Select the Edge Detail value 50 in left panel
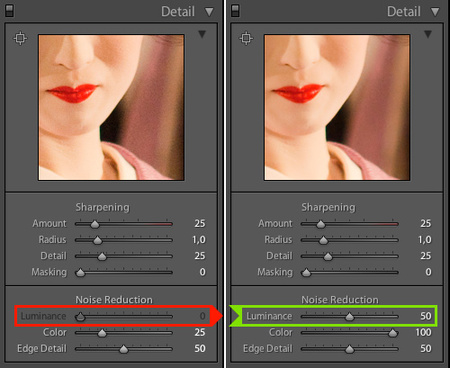Screen dimensions: 450x368 pos(200,348)
